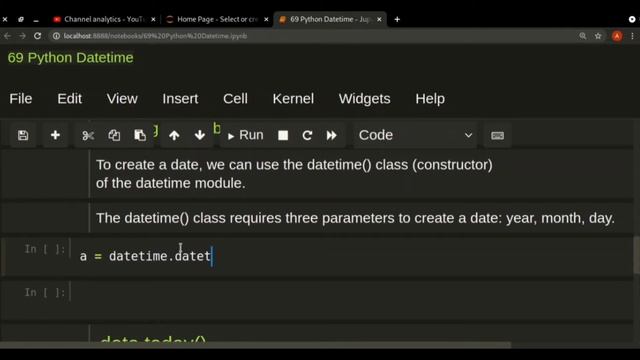
Task: Open the File menu
Action: click(x=21, y=98)
